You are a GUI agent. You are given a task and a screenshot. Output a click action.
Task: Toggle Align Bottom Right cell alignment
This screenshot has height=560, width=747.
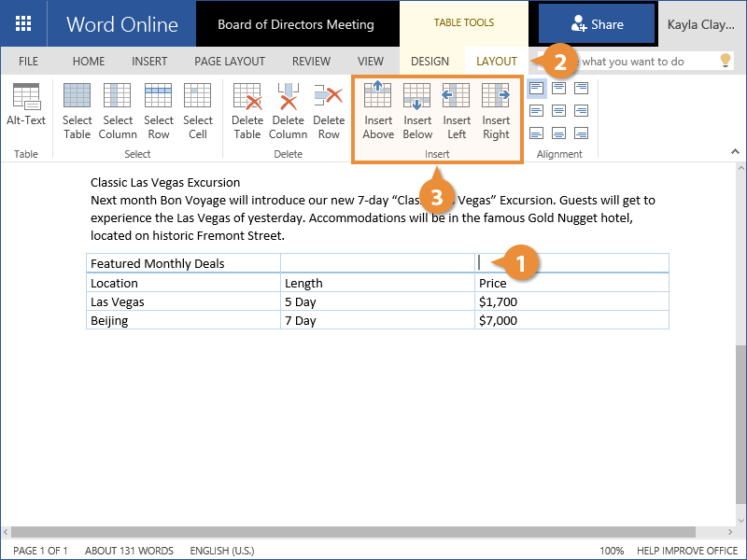click(x=582, y=133)
